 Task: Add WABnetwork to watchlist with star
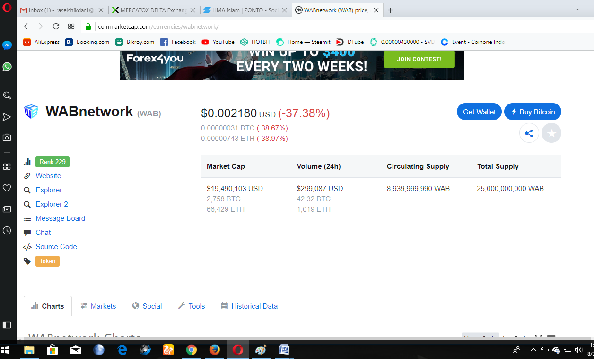click(x=551, y=133)
